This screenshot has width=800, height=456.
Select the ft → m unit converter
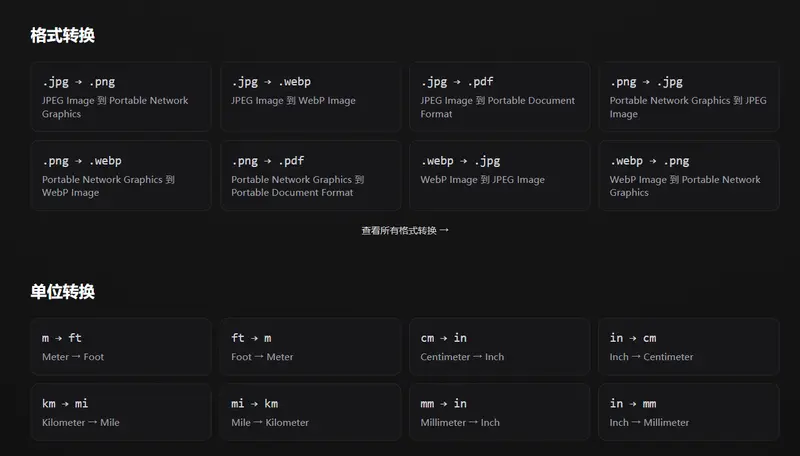pos(310,346)
